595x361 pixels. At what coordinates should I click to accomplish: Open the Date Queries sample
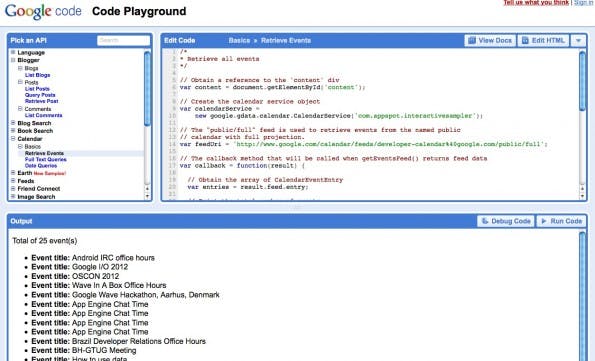(x=41, y=166)
